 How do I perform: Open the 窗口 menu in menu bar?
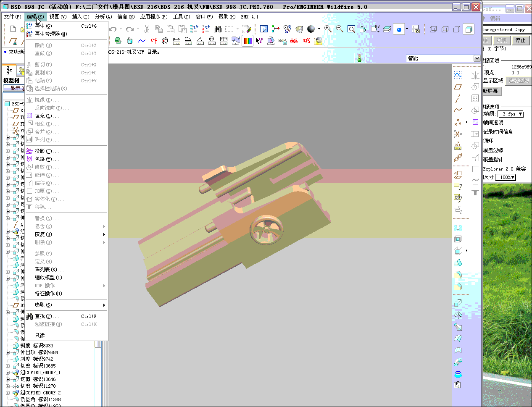(x=204, y=17)
